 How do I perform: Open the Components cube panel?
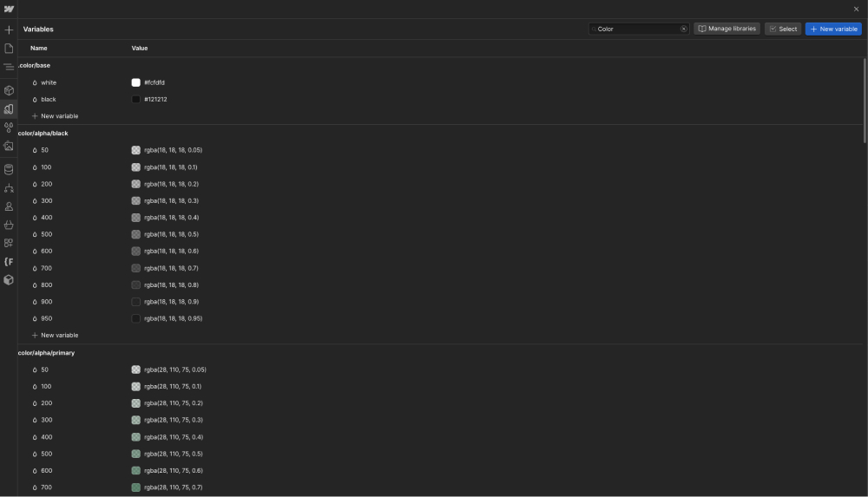click(x=9, y=90)
